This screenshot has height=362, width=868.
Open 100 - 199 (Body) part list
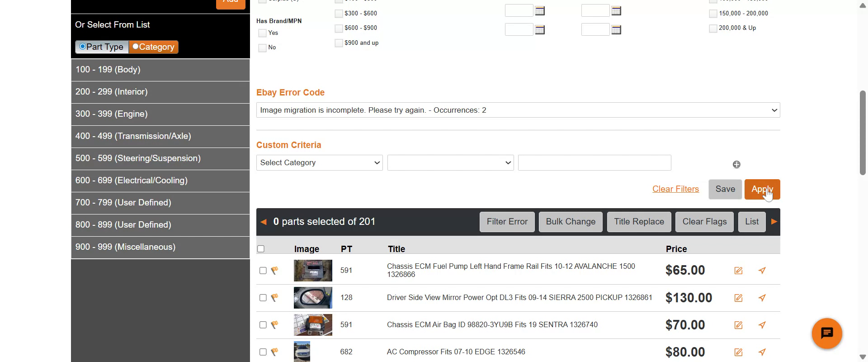pos(160,70)
